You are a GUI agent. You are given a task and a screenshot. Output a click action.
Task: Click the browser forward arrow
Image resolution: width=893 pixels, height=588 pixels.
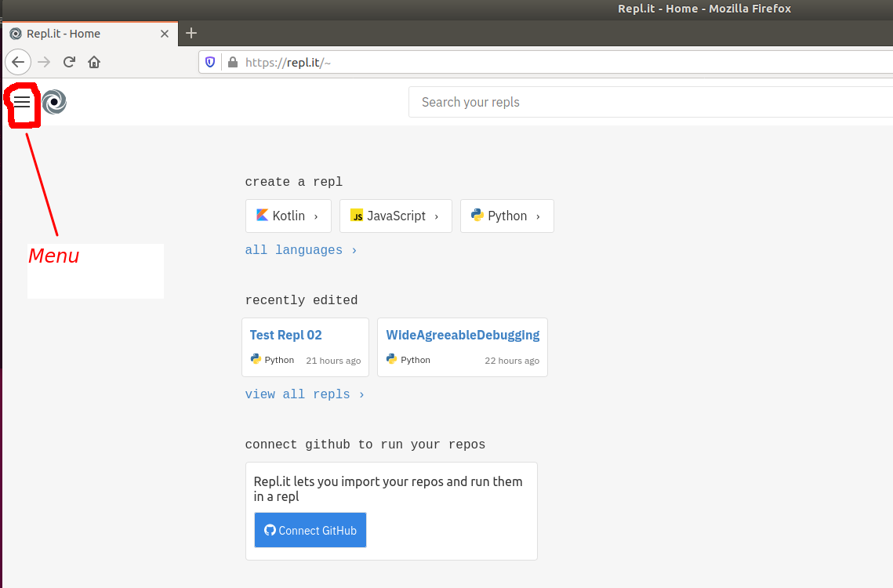pos(44,62)
